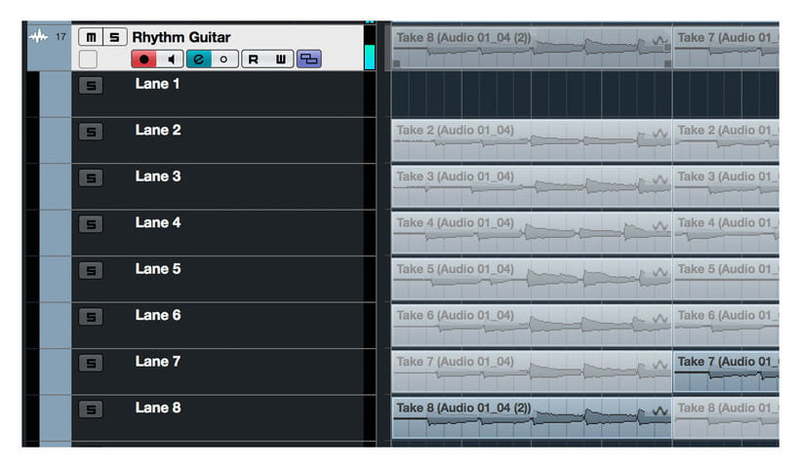This screenshot has height=468, width=800.
Task: Solo Lane 8
Action: [x=91, y=409]
